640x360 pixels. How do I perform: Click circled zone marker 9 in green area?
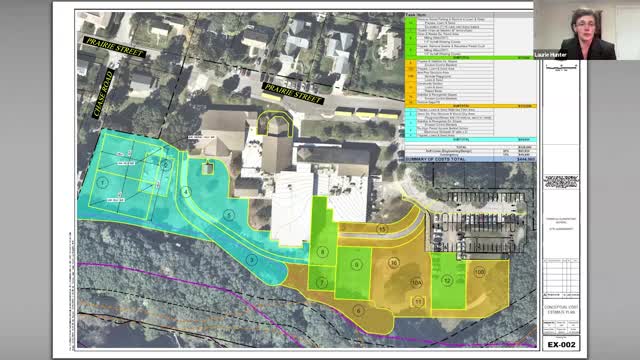356,265
